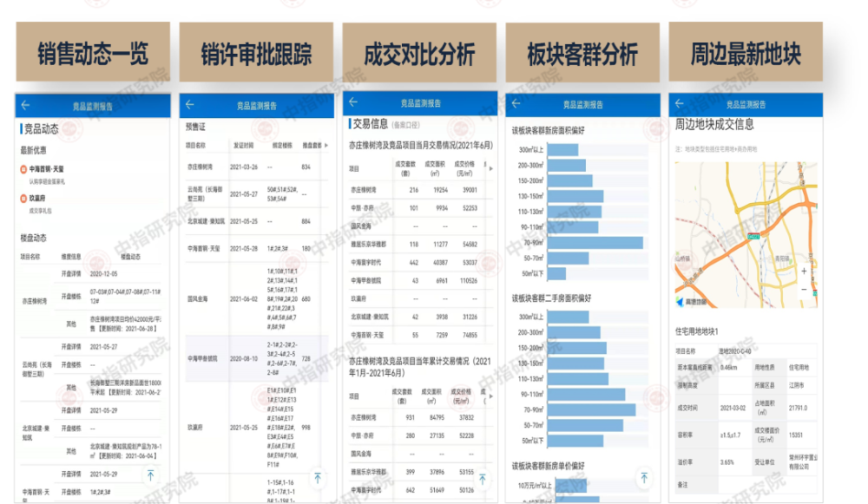Image resolution: width=868 pixels, height=504 pixels.
Task: Tap the back arrow on the 预售证 screen
Action: [190, 104]
